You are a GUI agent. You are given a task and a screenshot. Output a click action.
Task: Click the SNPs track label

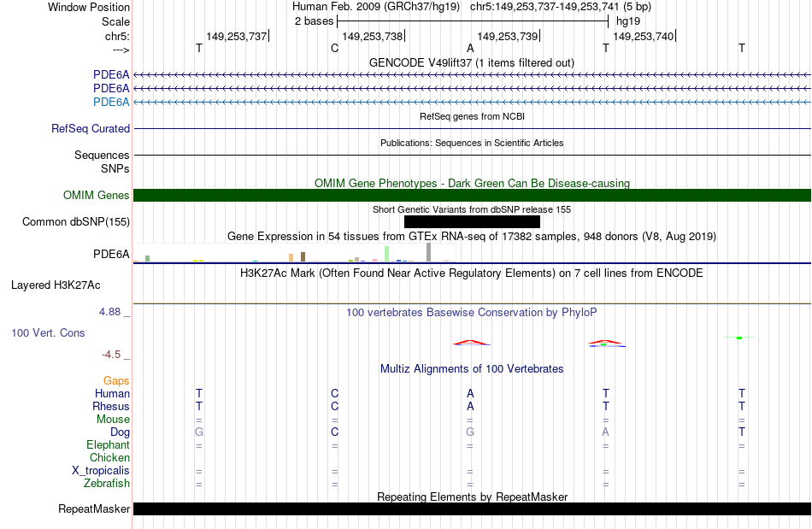(x=115, y=168)
